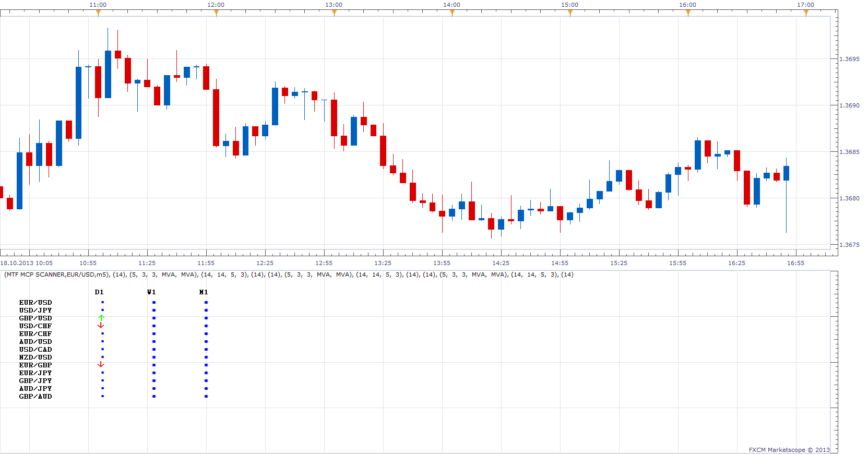Click the 13:25 time axis label
Viewport: 868px width, 454px height.
click(383, 263)
